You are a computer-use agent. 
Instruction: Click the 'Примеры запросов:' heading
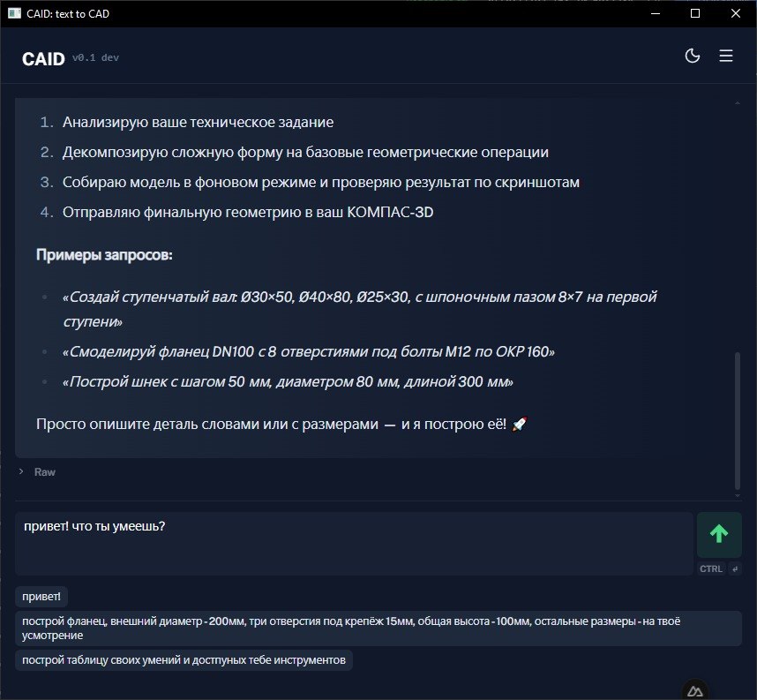point(104,254)
